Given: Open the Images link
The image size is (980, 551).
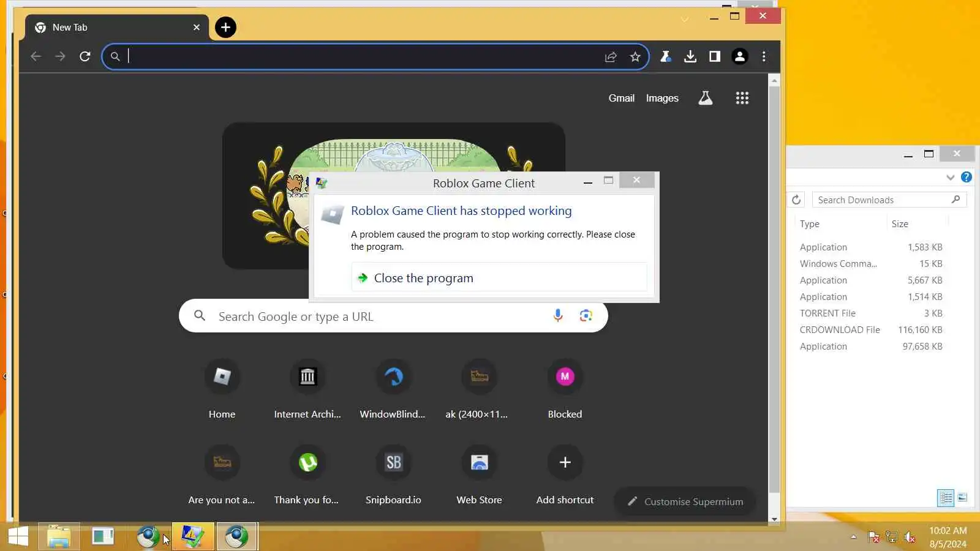Looking at the screenshot, I should pyautogui.click(x=662, y=98).
